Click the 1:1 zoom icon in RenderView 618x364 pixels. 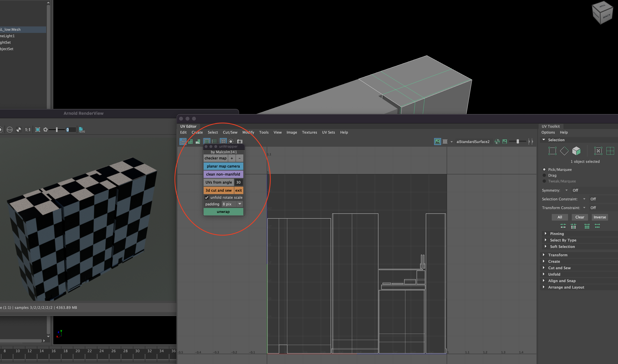28,130
